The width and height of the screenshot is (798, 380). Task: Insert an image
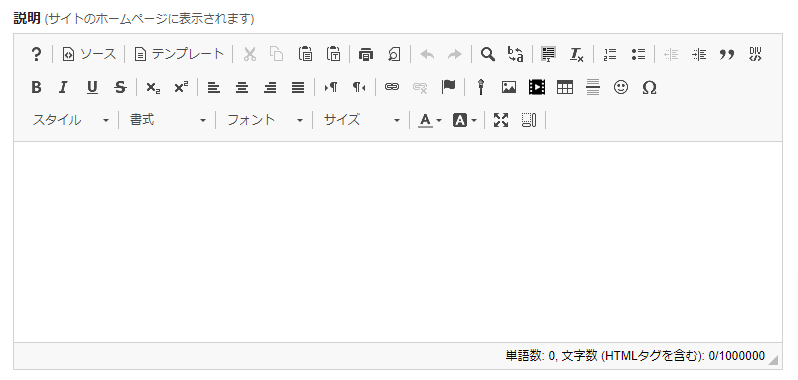coord(508,87)
